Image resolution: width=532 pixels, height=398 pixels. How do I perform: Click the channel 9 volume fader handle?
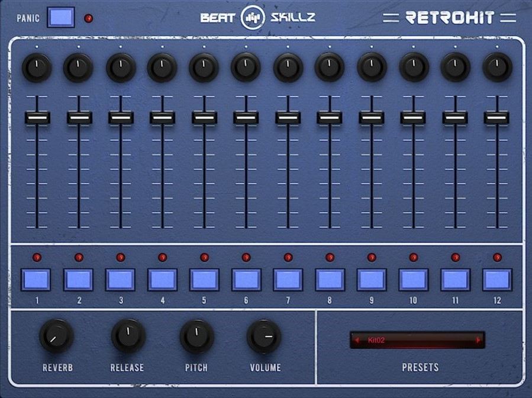coord(372,118)
